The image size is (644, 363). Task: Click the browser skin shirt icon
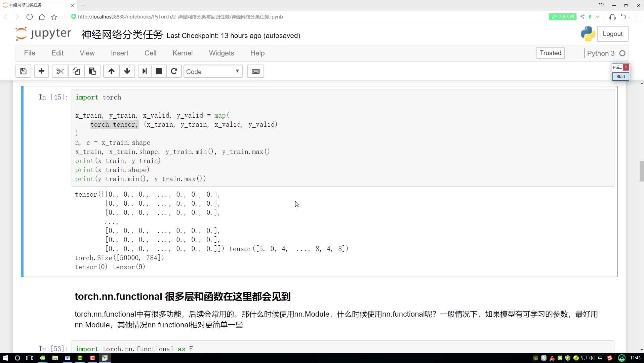(602, 5)
